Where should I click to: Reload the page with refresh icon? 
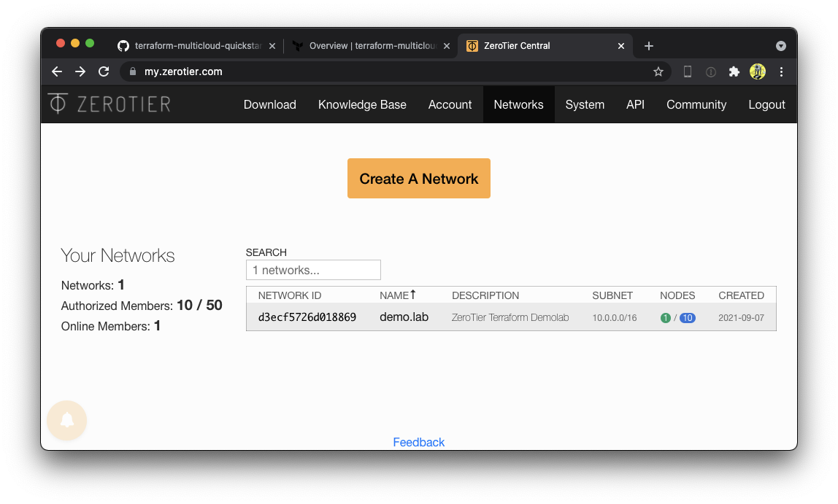click(104, 71)
